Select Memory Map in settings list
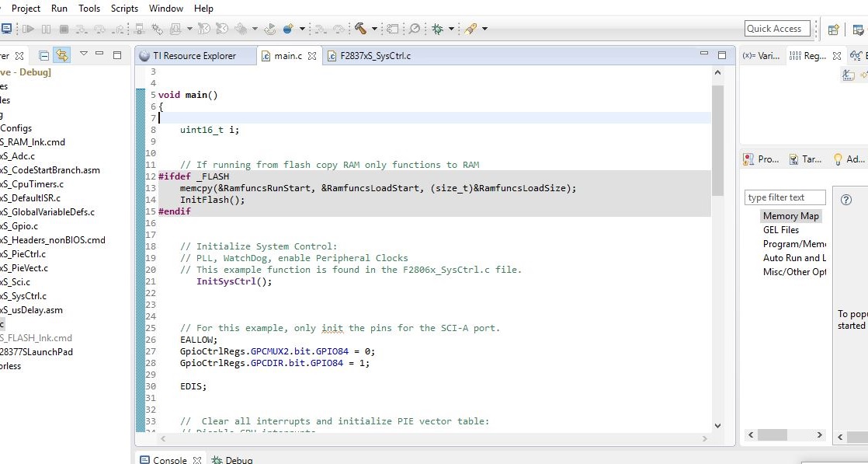The height and width of the screenshot is (464, 868). (790, 215)
